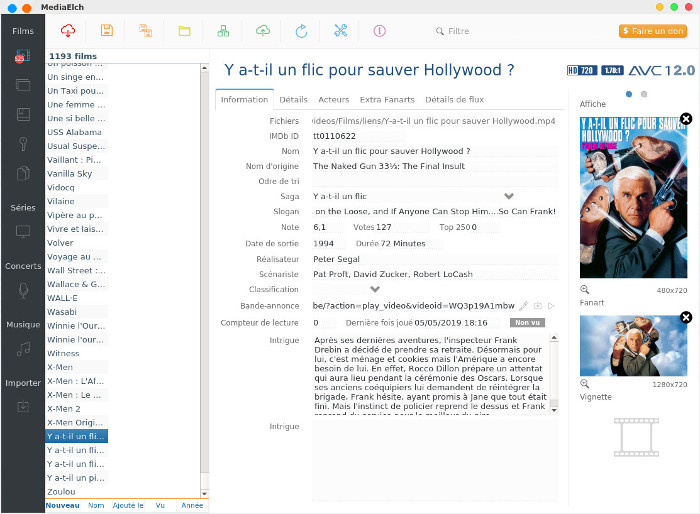Select Volver in film list
Viewport: 700px width, 514px height.
76,243
